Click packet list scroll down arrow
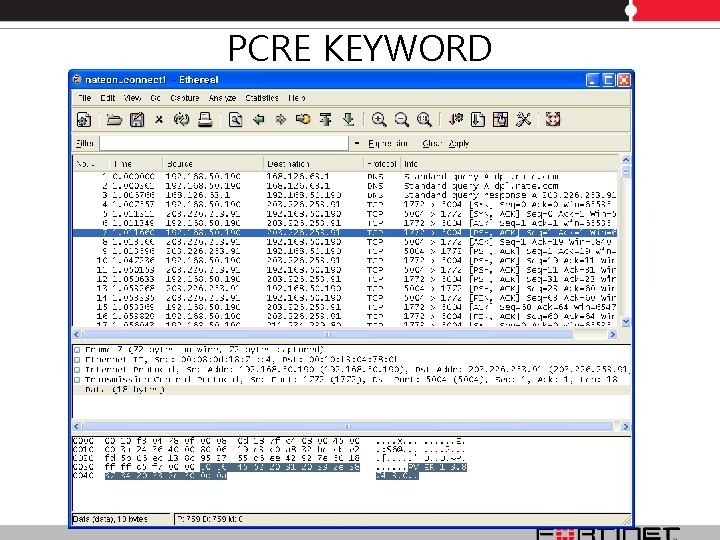This screenshot has height=540, width=720. click(625, 322)
